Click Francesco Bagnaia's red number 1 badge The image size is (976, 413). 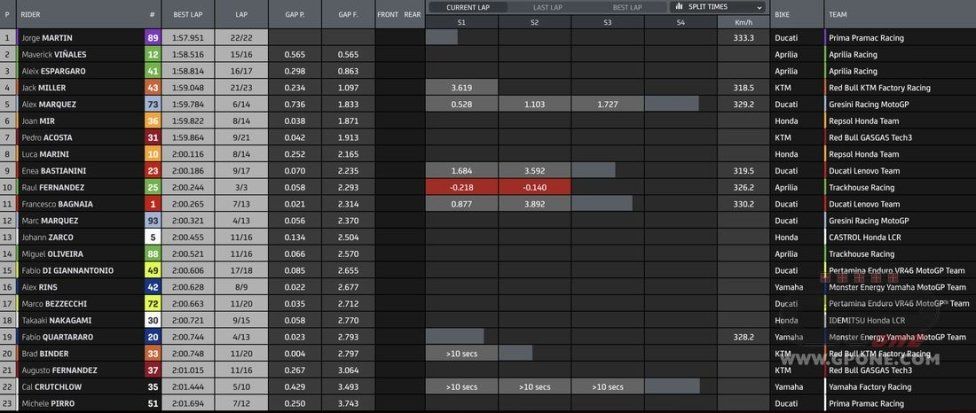click(152, 204)
